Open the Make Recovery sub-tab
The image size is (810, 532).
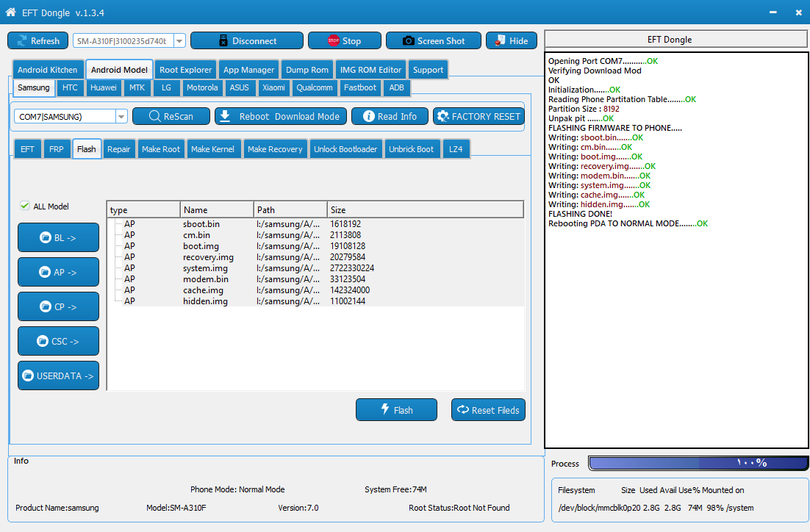[275, 149]
